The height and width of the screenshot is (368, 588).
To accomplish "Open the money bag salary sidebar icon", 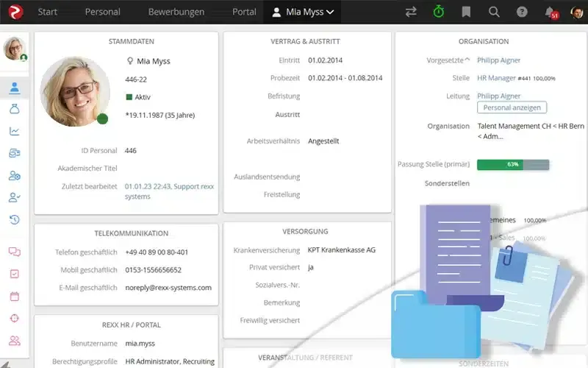I will [15, 110].
